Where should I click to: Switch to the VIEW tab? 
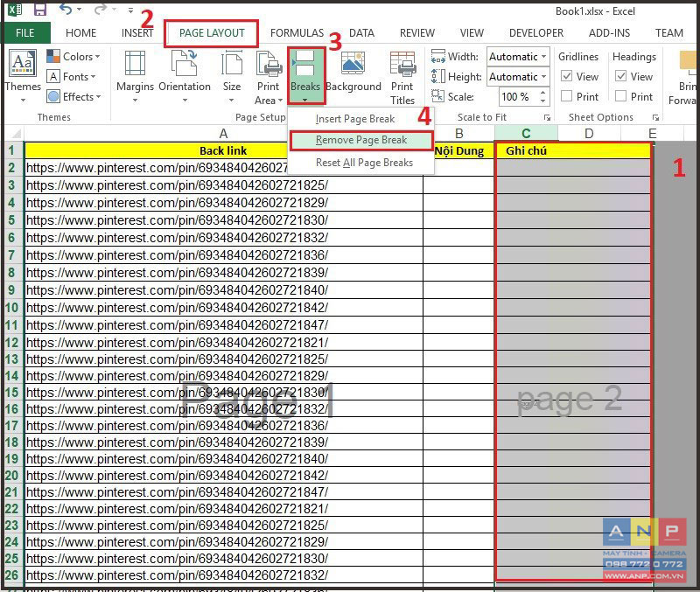coord(472,33)
